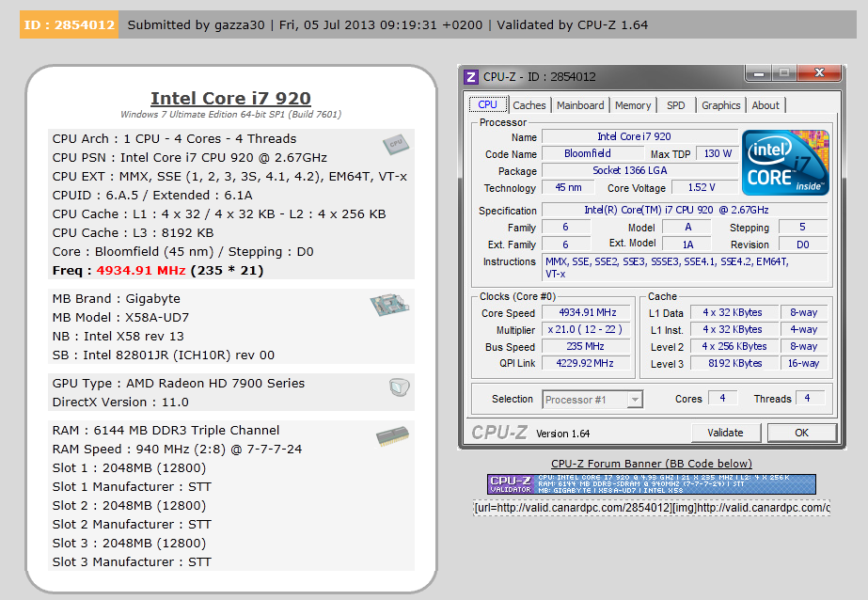Click the purple Z icon in CPU-Z title bar
This screenshot has width=868, height=600.
[x=471, y=76]
